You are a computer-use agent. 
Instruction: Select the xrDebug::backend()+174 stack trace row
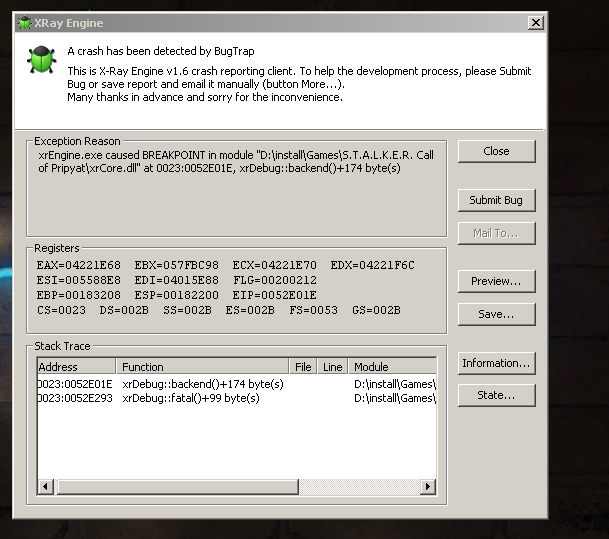[202, 384]
